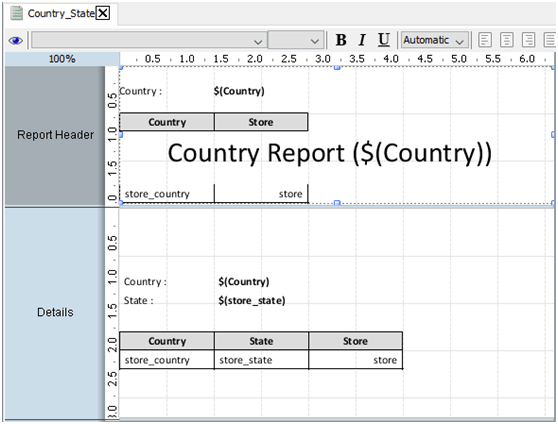The image size is (558, 424).
Task: Toggle Underline formatting
Action: [384, 40]
